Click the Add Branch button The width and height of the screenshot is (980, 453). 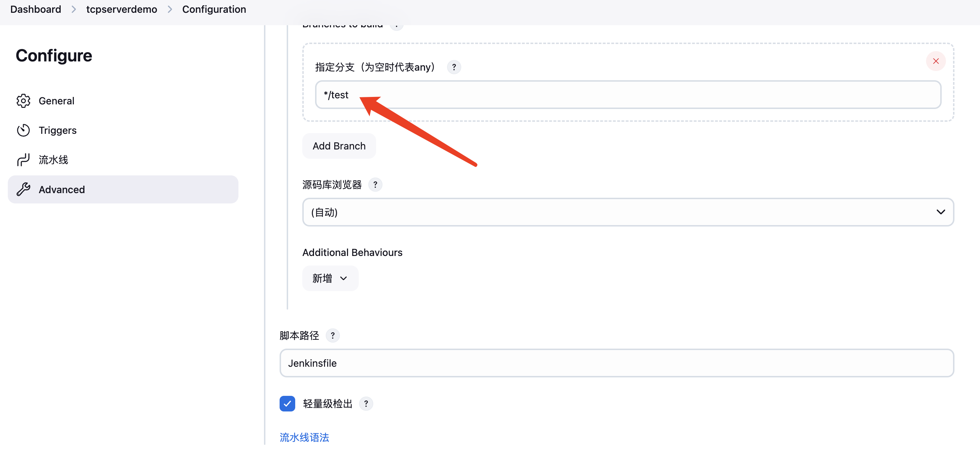[x=338, y=146]
